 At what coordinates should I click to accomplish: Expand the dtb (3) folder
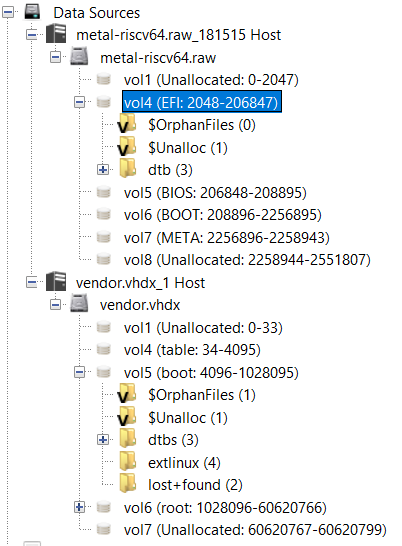pyautogui.click(x=103, y=170)
